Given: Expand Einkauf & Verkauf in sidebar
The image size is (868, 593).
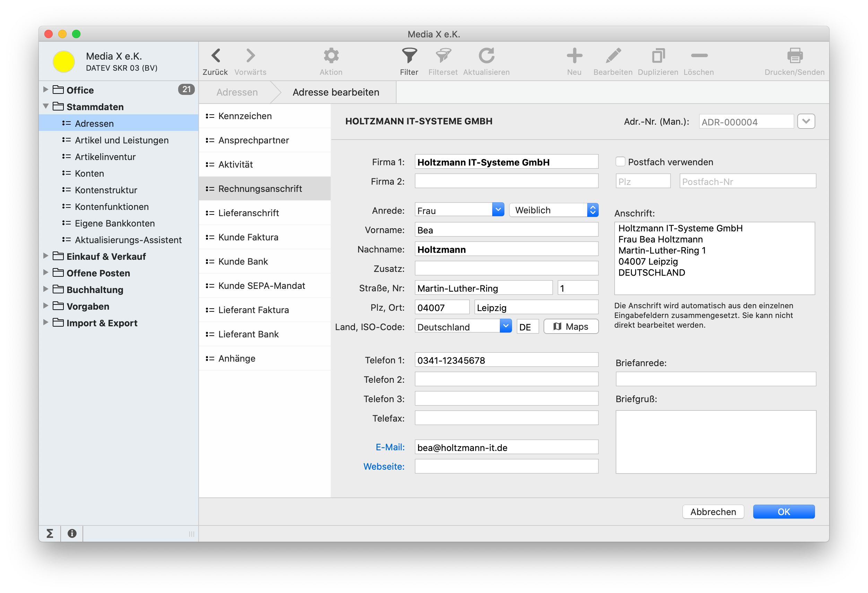Looking at the screenshot, I should point(47,256).
